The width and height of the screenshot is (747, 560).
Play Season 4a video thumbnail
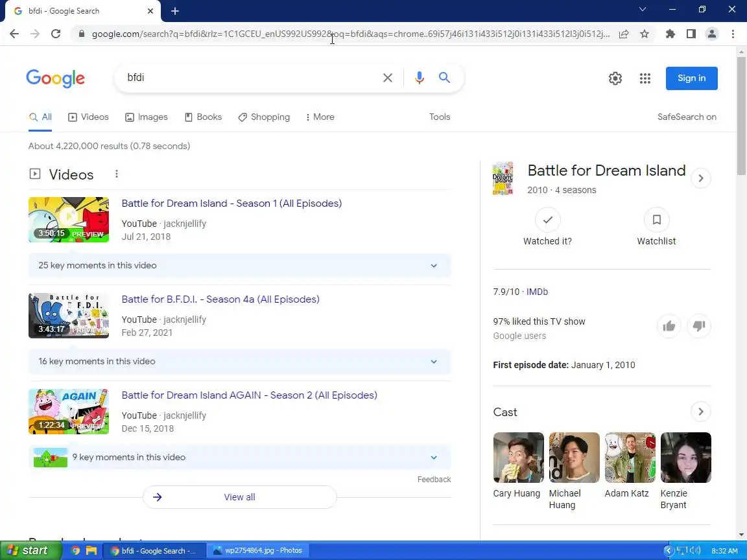pyautogui.click(x=69, y=316)
